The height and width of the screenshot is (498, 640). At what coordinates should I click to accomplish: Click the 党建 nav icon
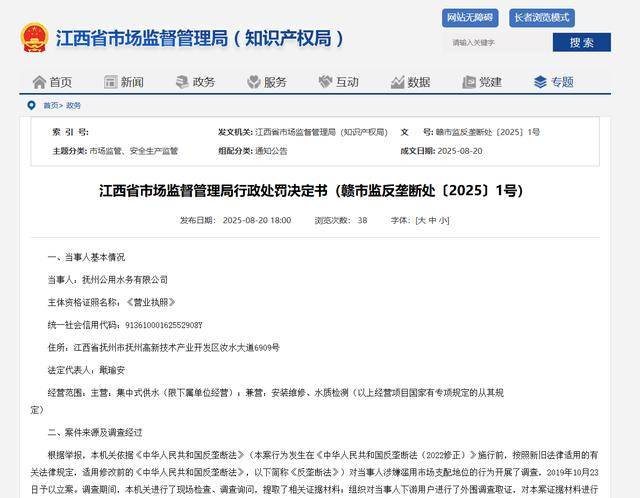coord(468,82)
